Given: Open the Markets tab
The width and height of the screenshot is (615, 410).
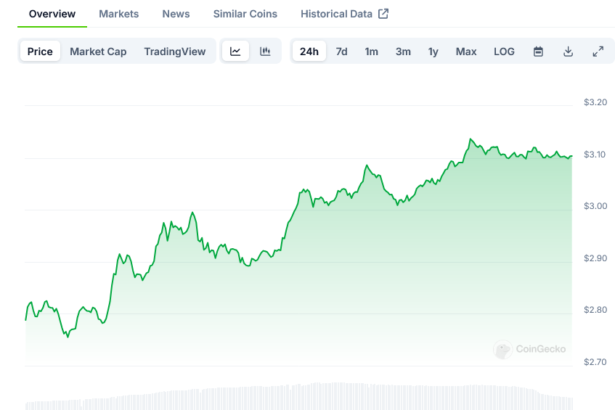Looking at the screenshot, I should [119, 14].
